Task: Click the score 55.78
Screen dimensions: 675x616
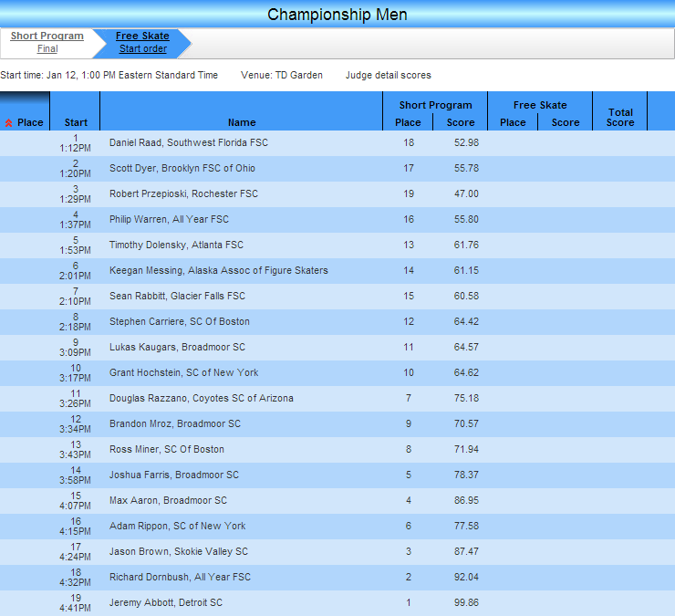Action: point(466,168)
